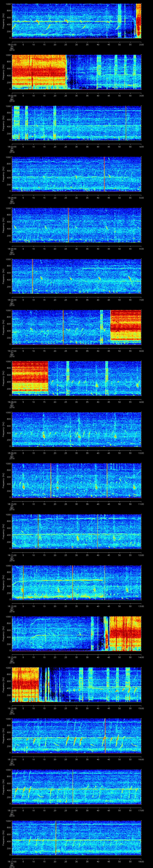
Task: Click the 8:00 end time label
Action: click(141, 351)
